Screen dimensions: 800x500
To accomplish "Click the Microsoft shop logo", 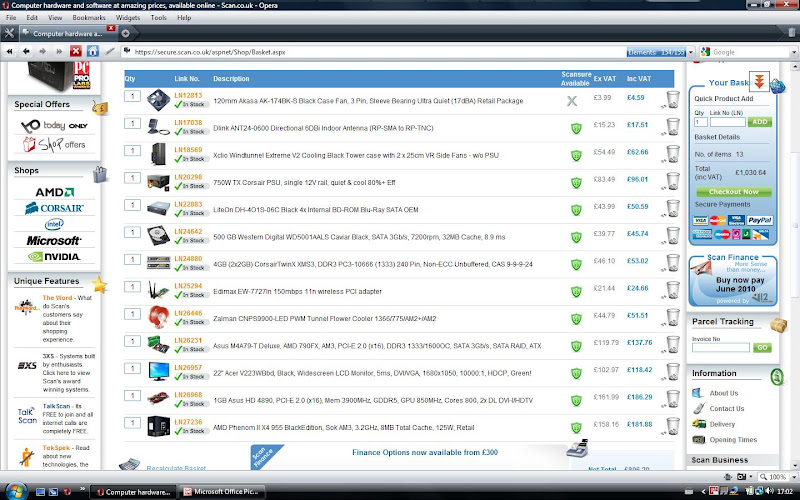I will click(x=54, y=240).
